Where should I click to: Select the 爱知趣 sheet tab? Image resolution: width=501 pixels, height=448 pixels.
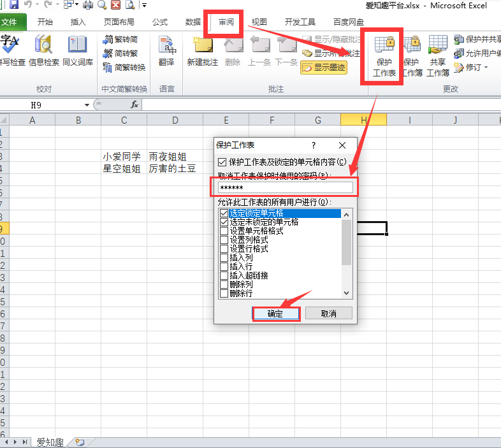click(x=50, y=442)
